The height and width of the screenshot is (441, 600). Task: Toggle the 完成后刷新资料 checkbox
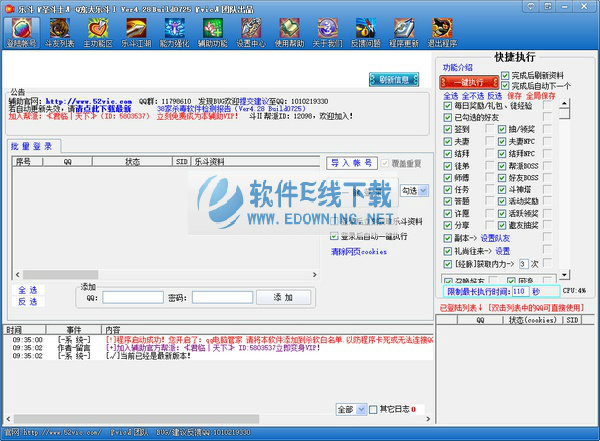(506, 75)
